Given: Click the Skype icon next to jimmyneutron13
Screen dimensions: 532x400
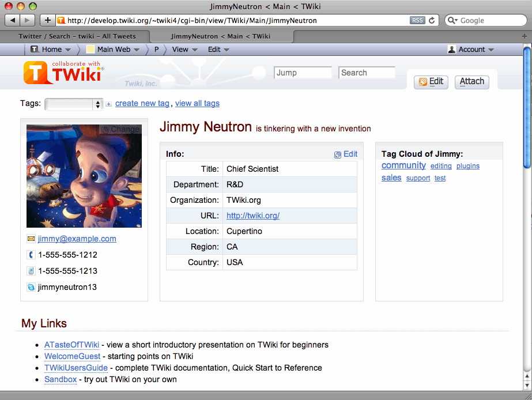Looking at the screenshot, I should tap(31, 286).
